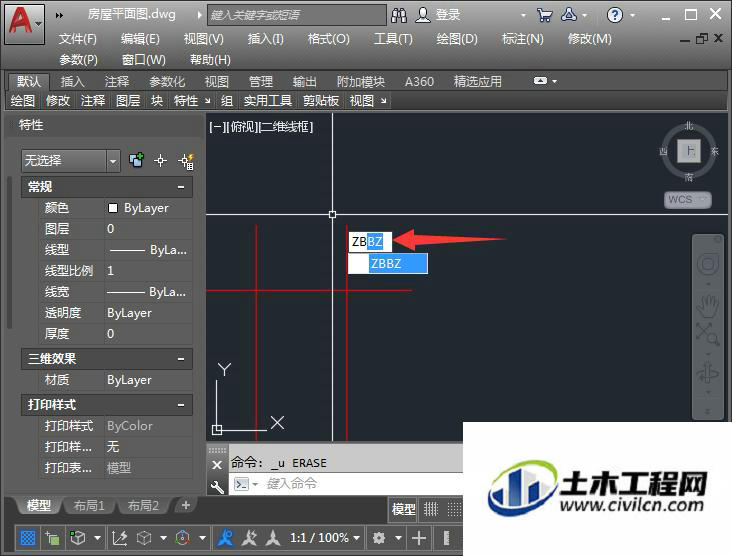Click the 线型 ByLayer line sample
The image size is (732, 556).
pyautogui.click(x=127, y=251)
